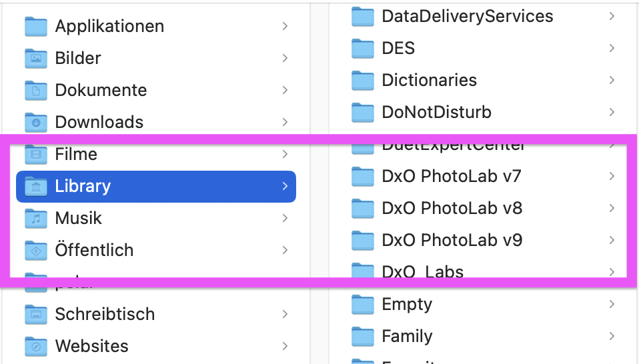
Task: Select the DxO PhotoLab v9 folder
Action: pos(452,240)
